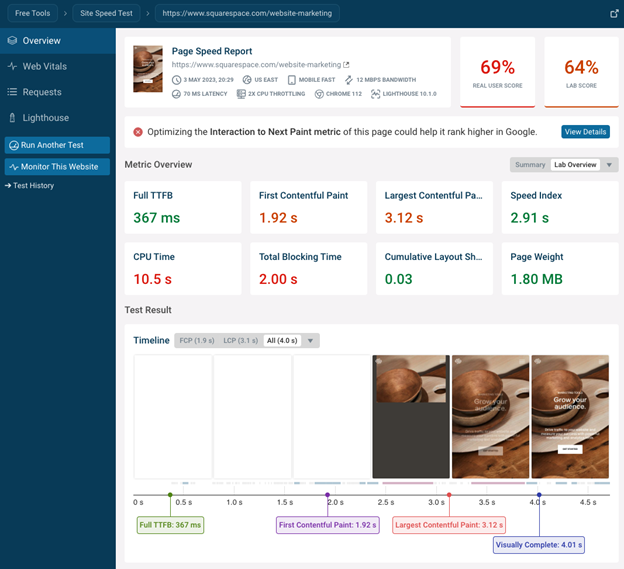Click the globe icon next to US East
The width and height of the screenshot is (624, 569).
pos(247,80)
